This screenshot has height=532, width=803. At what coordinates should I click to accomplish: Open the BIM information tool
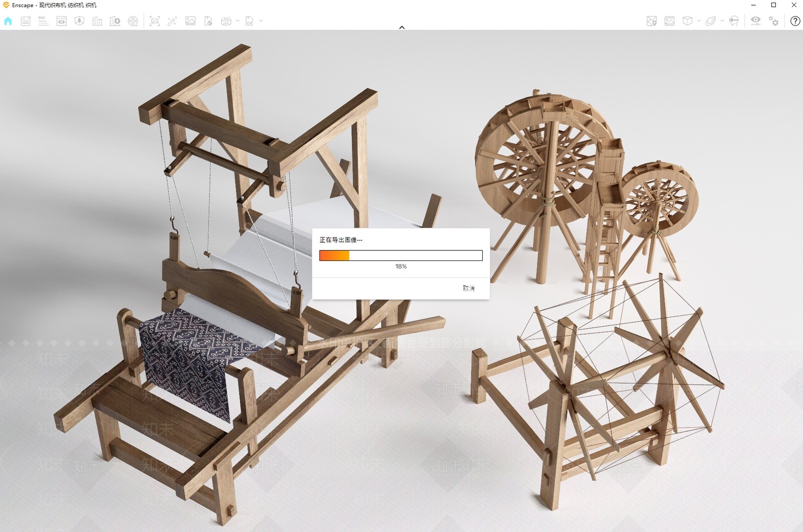click(43, 21)
